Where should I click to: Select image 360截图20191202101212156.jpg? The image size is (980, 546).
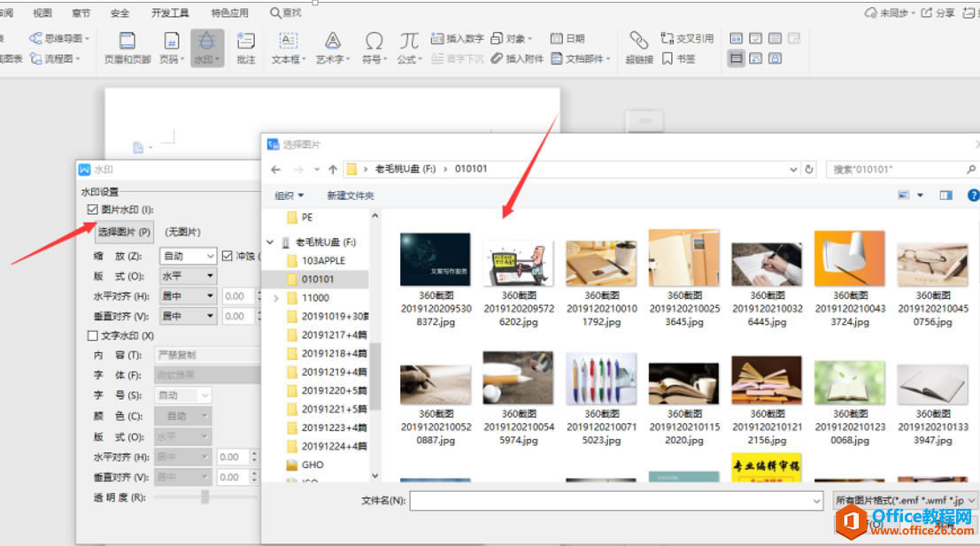point(767,400)
